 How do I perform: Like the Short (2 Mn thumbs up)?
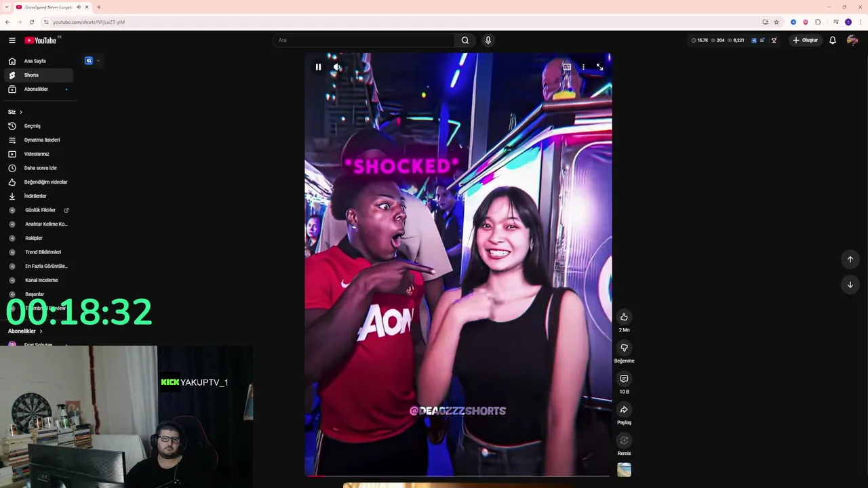click(624, 317)
